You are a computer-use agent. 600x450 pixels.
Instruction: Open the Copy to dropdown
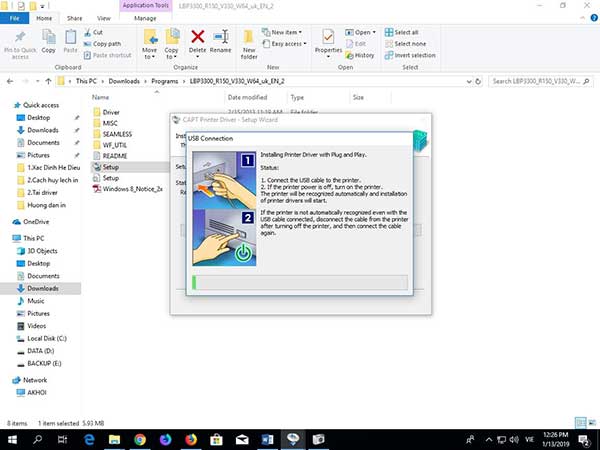point(171,44)
